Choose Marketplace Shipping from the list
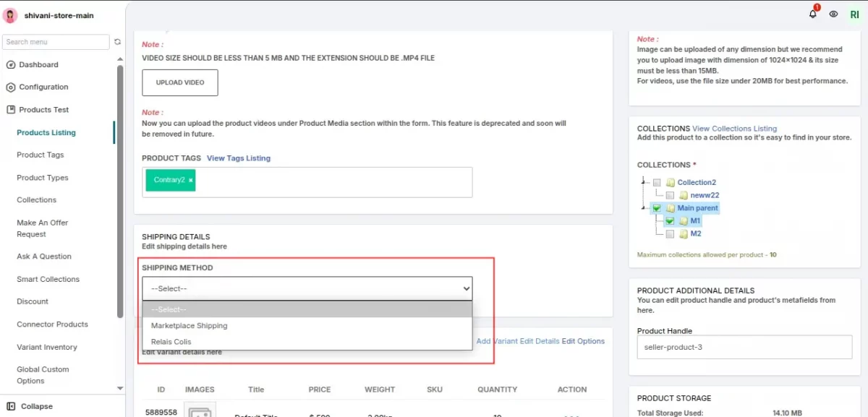868x417 pixels. pyautogui.click(x=190, y=326)
